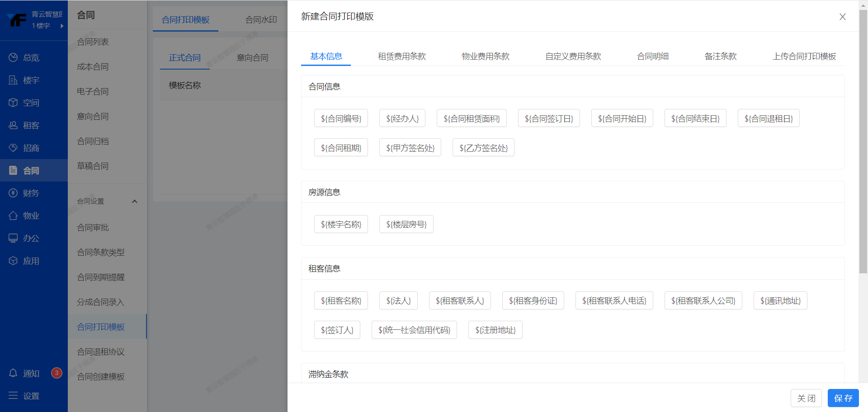Image resolution: width=868 pixels, height=412 pixels.
Task: Close the 新建合同打印模版 dialog with X
Action: [842, 17]
